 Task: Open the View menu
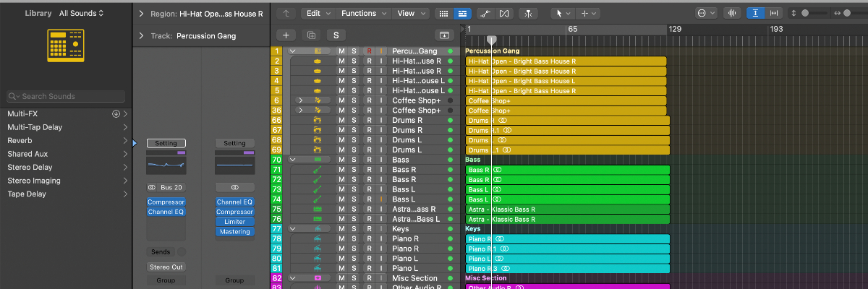pyautogui.click(x=411, y=13)
